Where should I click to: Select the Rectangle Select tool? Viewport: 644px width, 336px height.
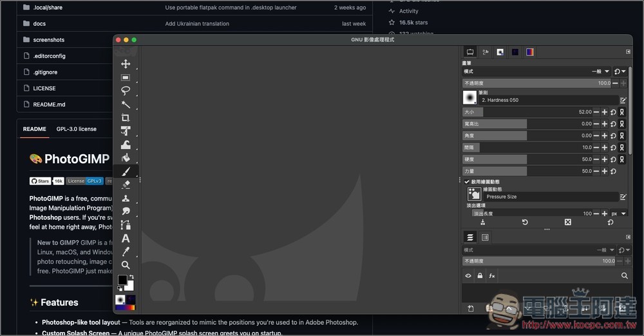(x=126, y=77)
